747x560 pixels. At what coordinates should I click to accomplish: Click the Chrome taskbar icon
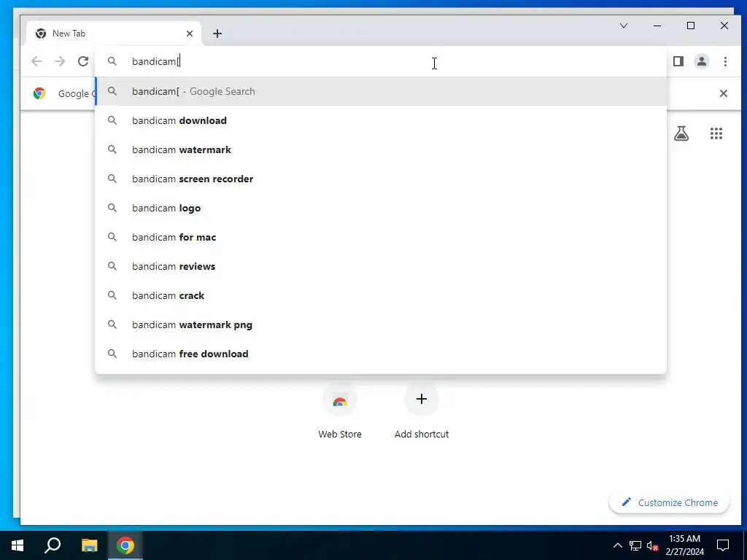click(125, 545)
